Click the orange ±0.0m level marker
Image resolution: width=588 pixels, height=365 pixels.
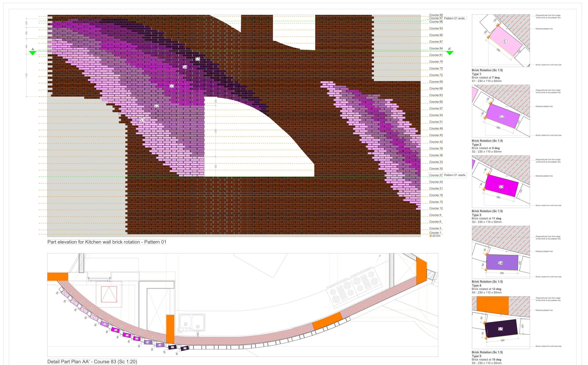pyautogui.click(x=431, y=236)
